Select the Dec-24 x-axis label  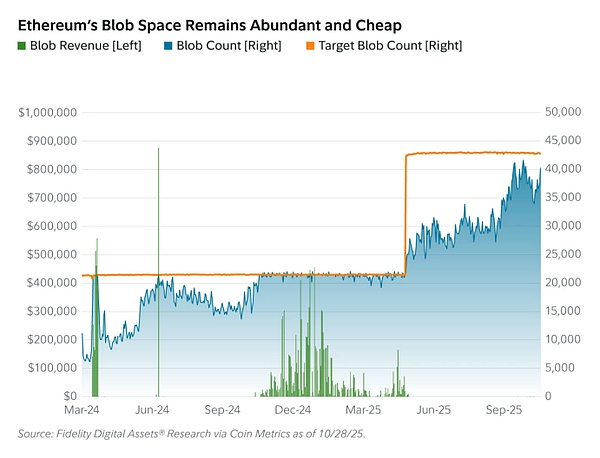(294, 411)
